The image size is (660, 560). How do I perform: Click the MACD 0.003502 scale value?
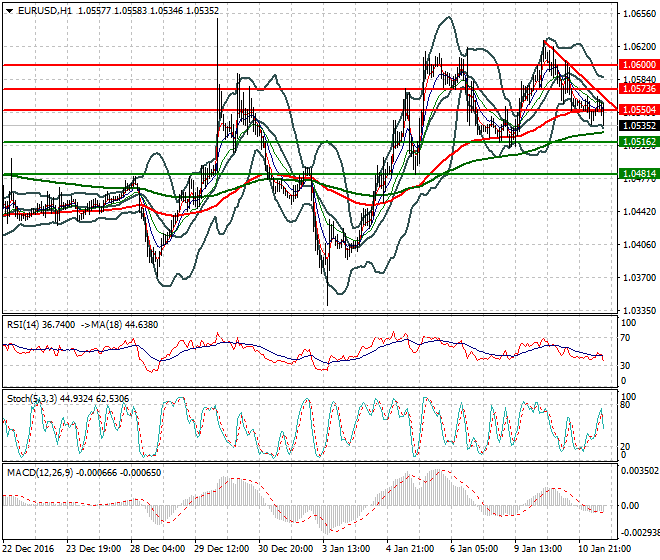[640, 471]
